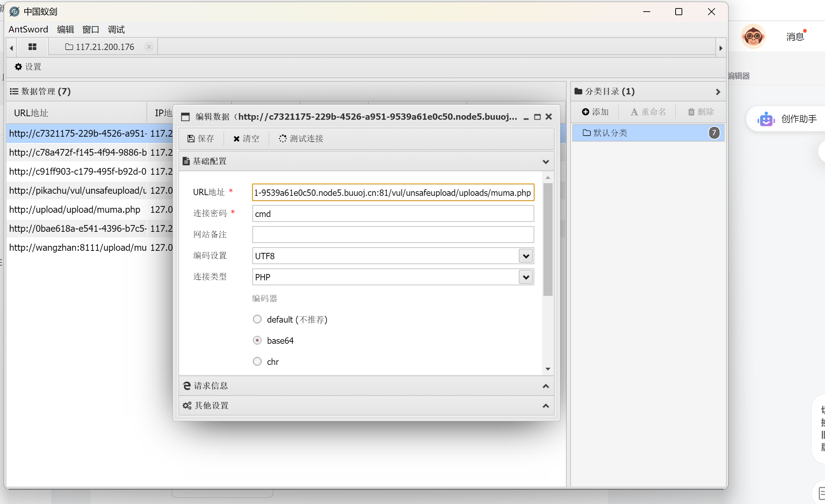Screen dimensions: 825x504
Task: Click the dialog's vertical scrollbar thumb
Action: pos(548,239)
